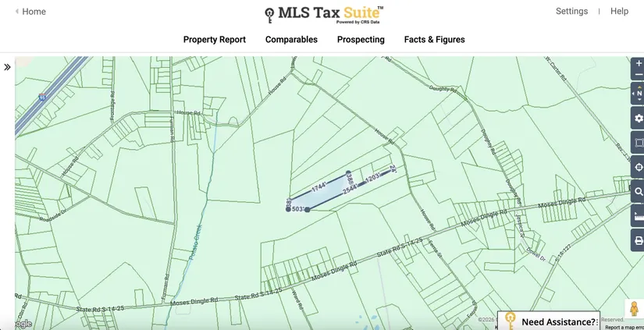Go to the Prospecting tab
The image size is (644, 330).
(361, 40)
